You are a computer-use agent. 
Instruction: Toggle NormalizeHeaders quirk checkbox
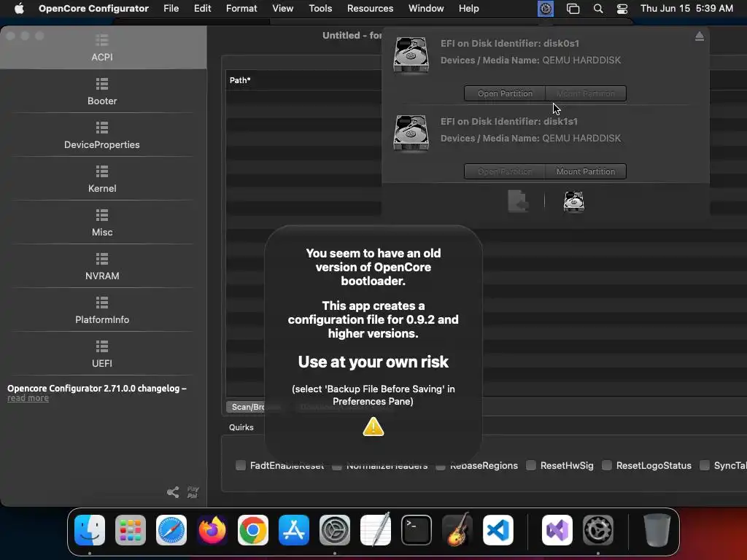(x=336, y=466)
